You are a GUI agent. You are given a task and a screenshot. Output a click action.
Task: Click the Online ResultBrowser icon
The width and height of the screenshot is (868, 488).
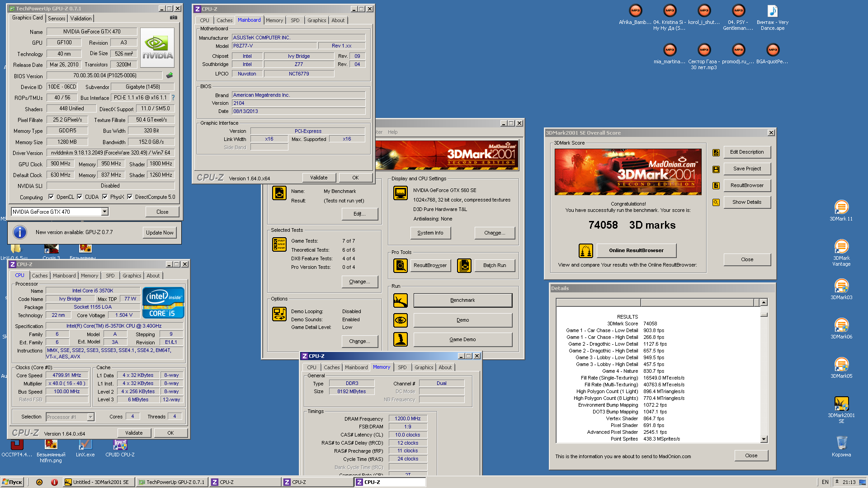pyautogui.click(x=586, y=250)
